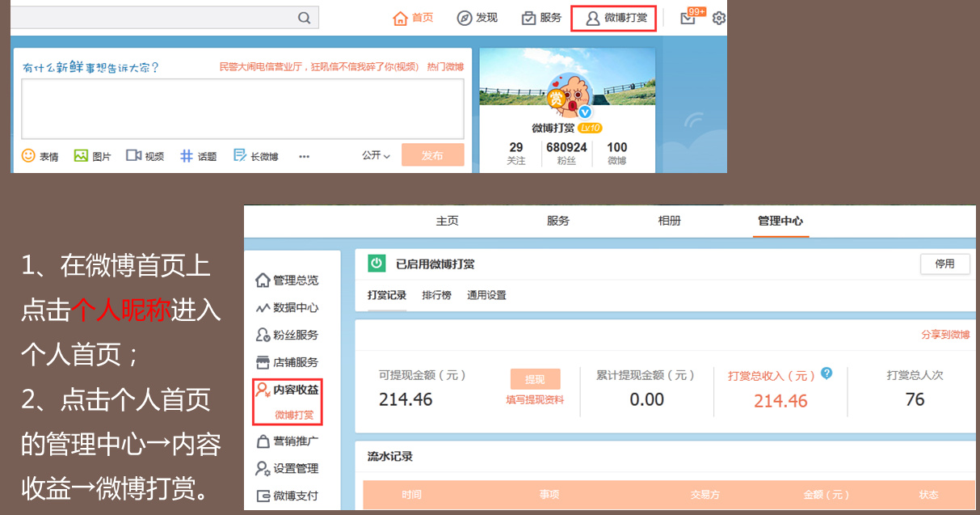Click the 680924 粉丝 count
The width and height of the screenshot is (980, 515).
[x=566, y=153]
